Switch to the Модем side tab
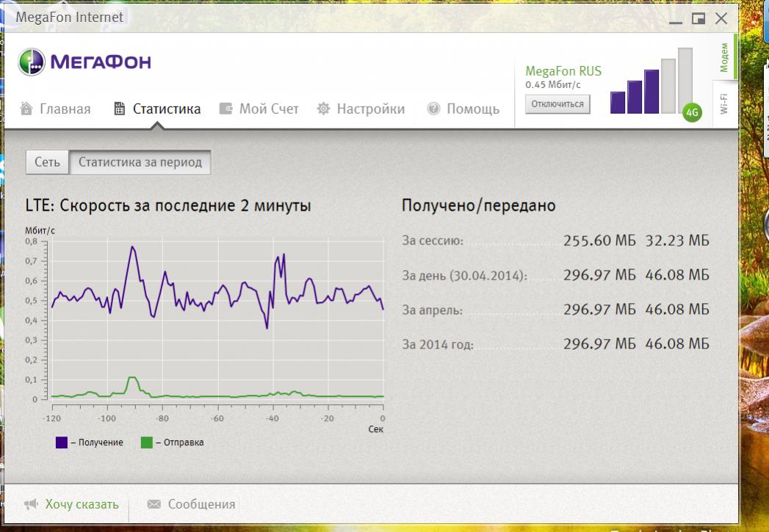769x532 pixels. [x=724, y=57]
